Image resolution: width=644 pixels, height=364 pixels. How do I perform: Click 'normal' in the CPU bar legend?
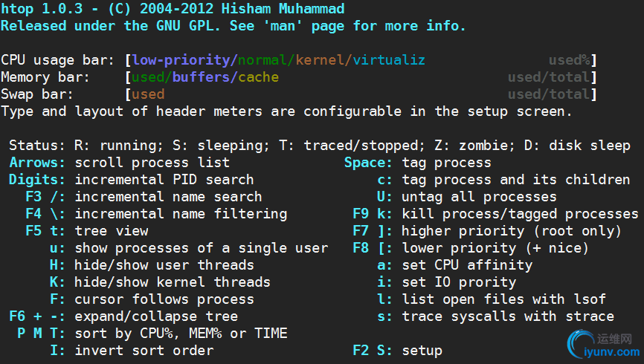263,60
